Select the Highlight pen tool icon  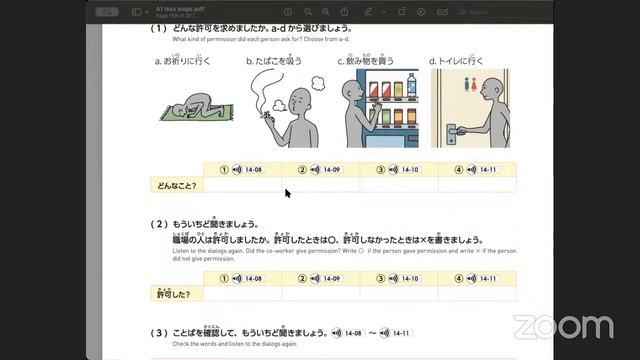(368, 12)
